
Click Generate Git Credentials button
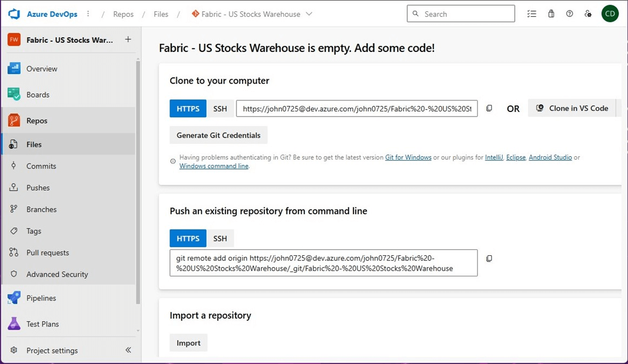coord(219,135)
